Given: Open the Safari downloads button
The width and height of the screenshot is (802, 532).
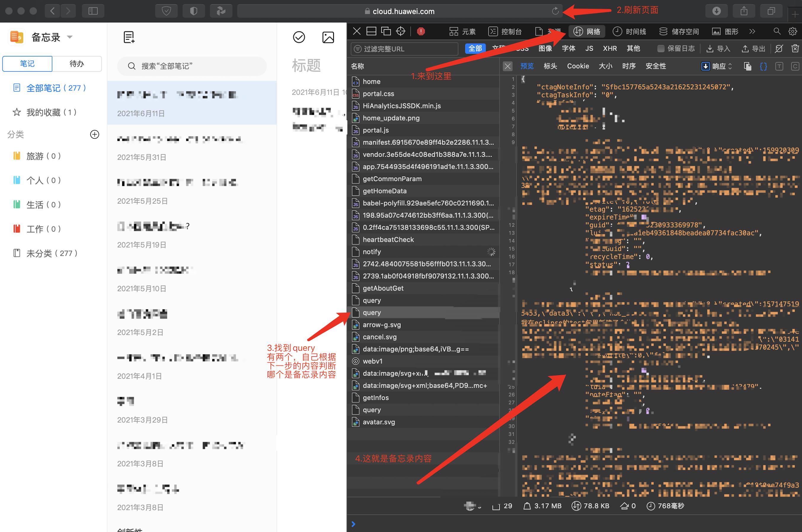Looking at the screenshot, I should pyautogui.click(x=716, y=11).
